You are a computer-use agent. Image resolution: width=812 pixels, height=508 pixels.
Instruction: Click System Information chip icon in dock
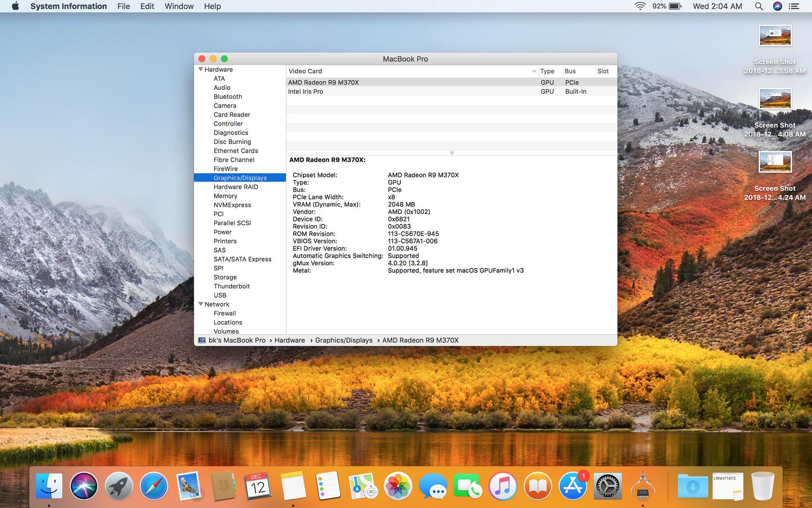(x=642, y=486)
